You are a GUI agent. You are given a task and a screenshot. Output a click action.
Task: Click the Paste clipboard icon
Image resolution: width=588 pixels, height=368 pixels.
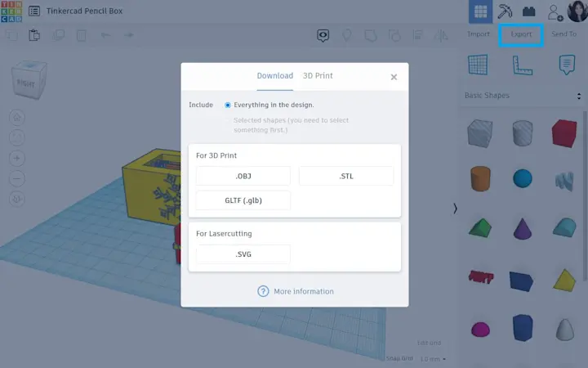click(x=34, y=35)
